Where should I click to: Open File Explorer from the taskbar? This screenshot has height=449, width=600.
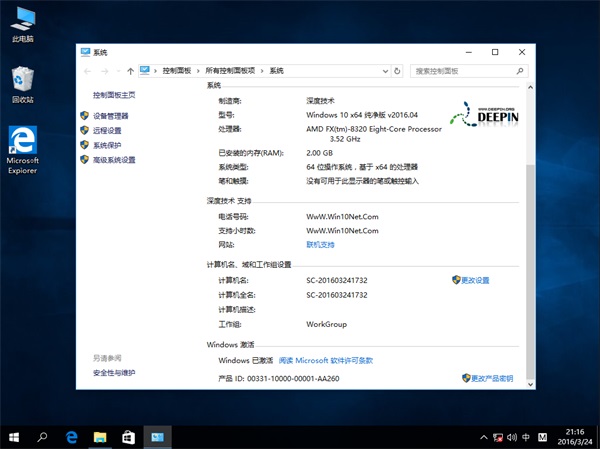point(100,437)
